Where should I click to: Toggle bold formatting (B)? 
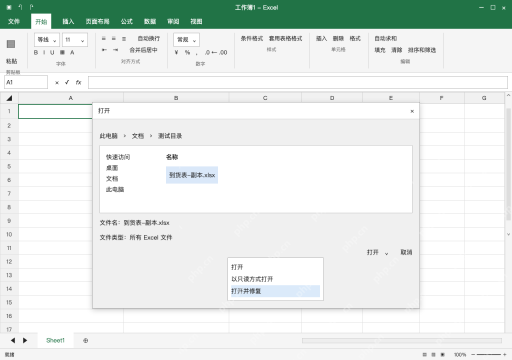pyautogui.click(x=36, y=52)
